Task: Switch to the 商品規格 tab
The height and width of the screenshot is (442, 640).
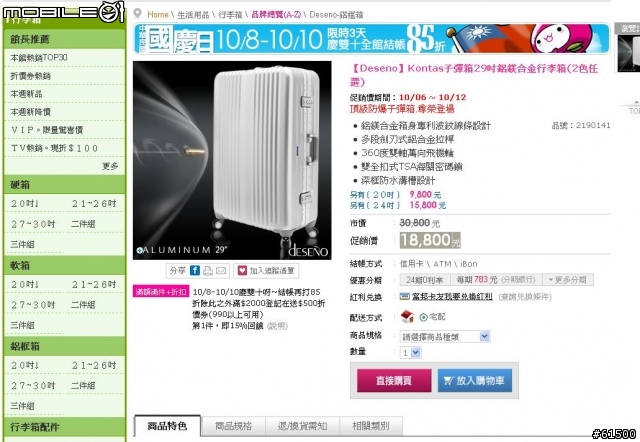Action: click(233, 426)
